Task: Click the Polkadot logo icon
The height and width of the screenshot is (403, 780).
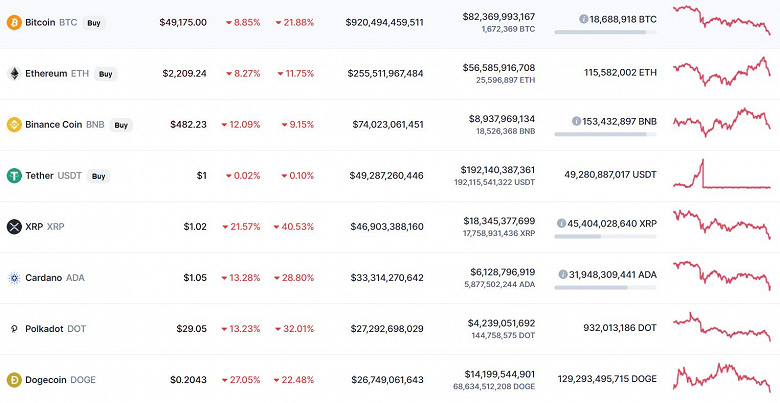Action: (x=14, y=329)
